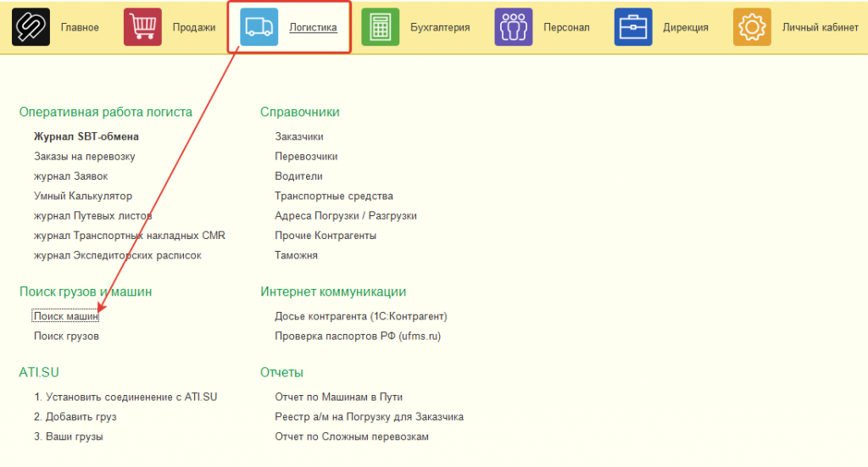Click the blue briefcase Дирекция icon
This screenshot has height=467, width=868.
pos(633,26)
